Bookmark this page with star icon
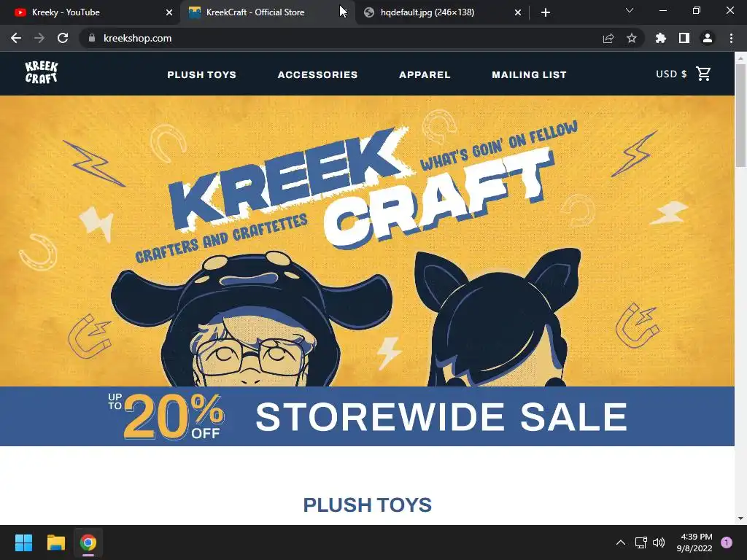The width and height of the screenshot is (747, 560). (x=632, y=38)
